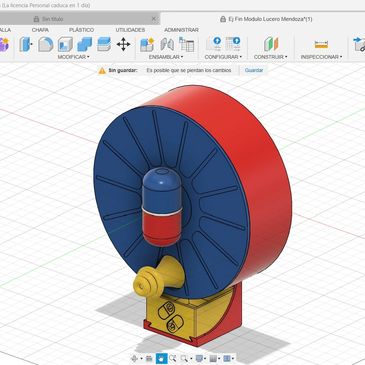Open the Grid and Snaps dropdown arrow

click(219, 359)
